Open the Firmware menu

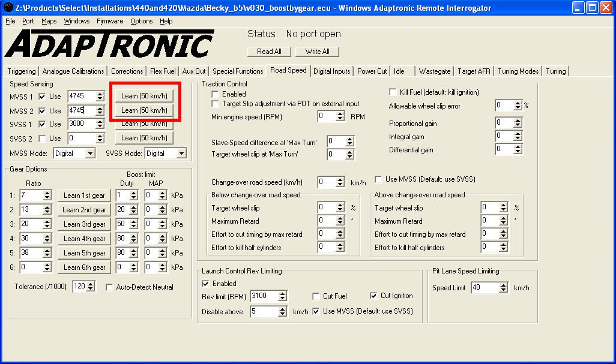pyautogui.click(x=110, y=21)
